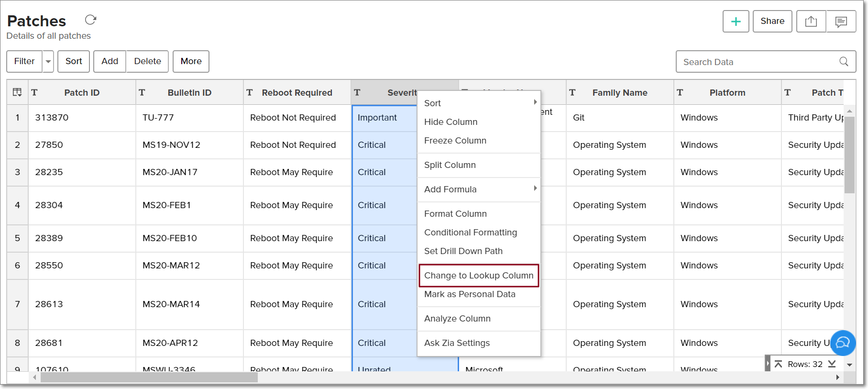868x389 pixels.
Task: Click the green plus create icon
Action: [x=736, y=22]
